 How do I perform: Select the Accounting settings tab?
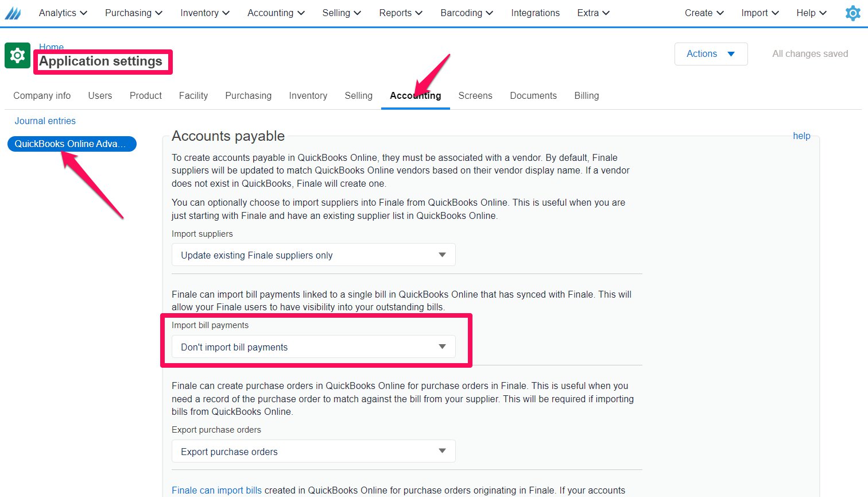(415, 95)
